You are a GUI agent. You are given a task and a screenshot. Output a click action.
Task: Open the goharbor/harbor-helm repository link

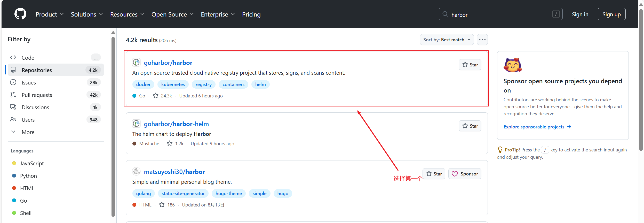pos(176,124)
